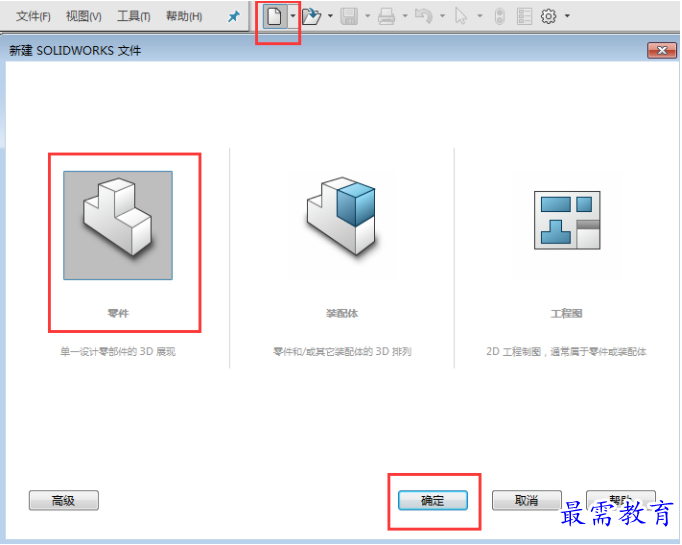
Task: Click the Select cursor tool icon
Action: (461, 17)
